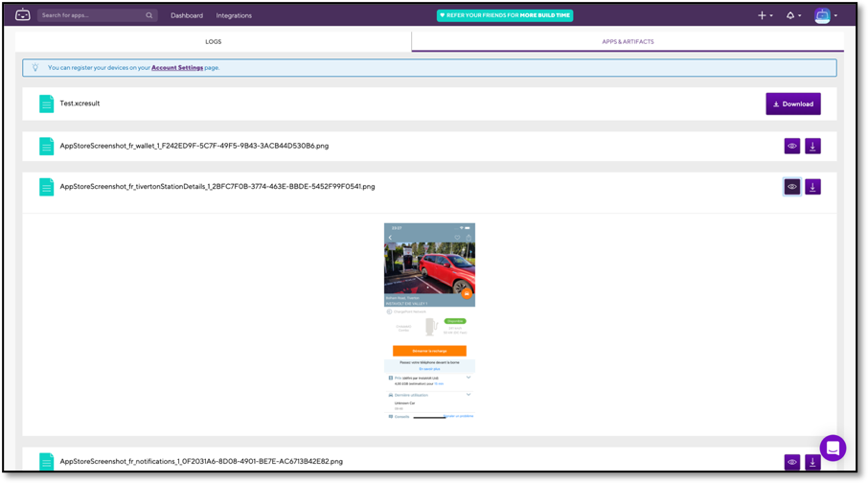Show preview of notifications screenshot
The image size is (868, 483).
tap(792, 462)
